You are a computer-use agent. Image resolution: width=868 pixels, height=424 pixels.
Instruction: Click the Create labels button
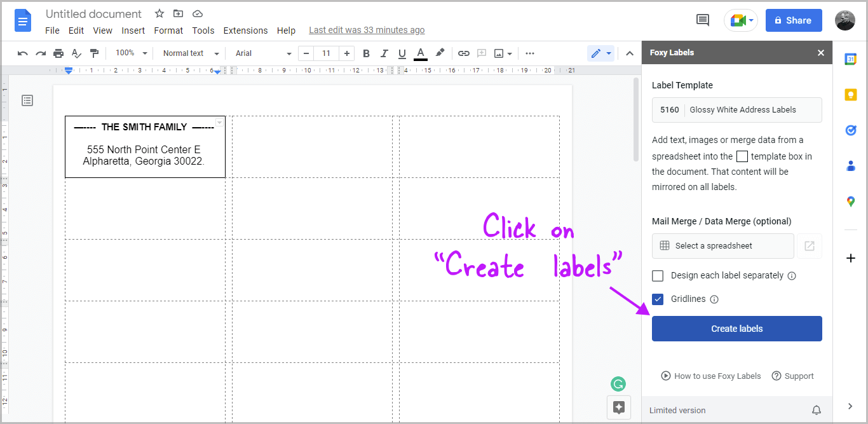[736, 329]
